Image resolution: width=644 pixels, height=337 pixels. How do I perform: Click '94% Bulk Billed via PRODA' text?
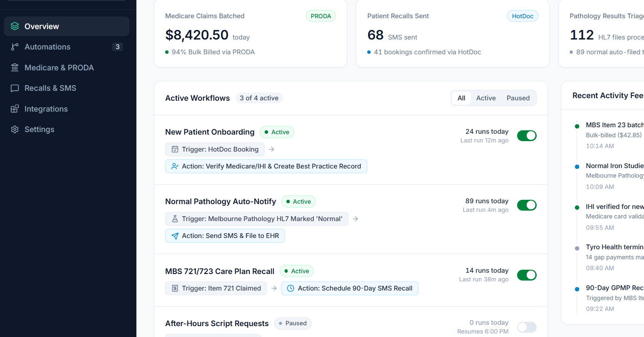[213, 52]
